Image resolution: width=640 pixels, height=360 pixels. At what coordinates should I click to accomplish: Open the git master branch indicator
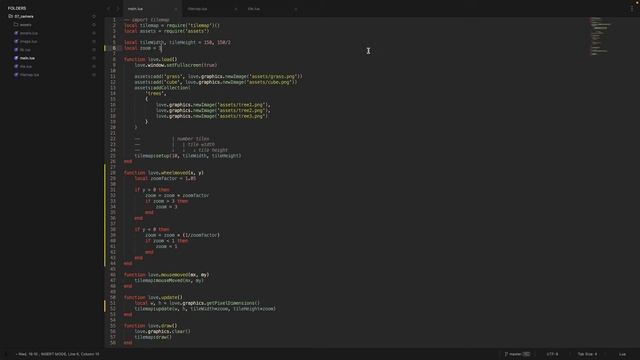(517, 354)
